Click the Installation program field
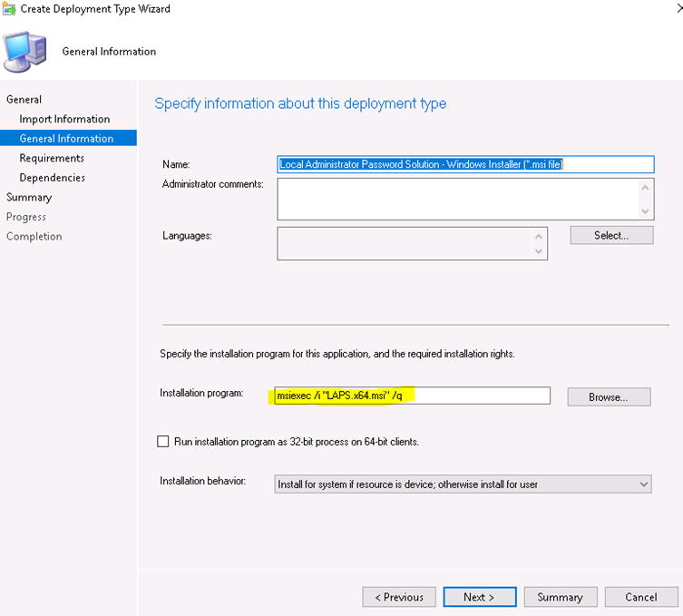 (x=412, y=396)
